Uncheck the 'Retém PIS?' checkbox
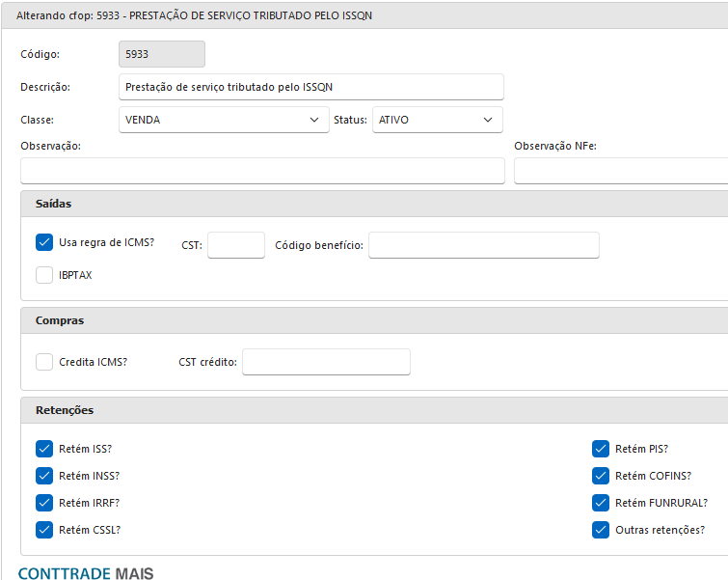 [601, 449]
